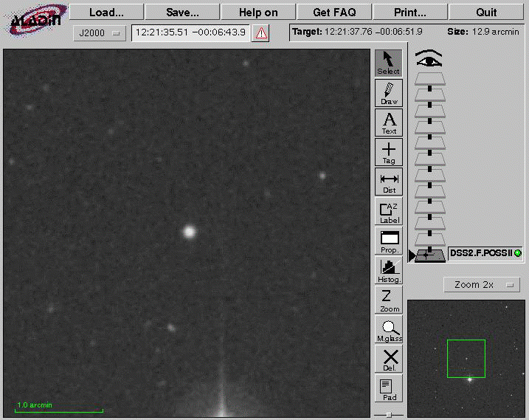529x420 pixels.
Task: Click the DSS2.F.POSSII plane icon in the stack
Action: coord(430,255)
